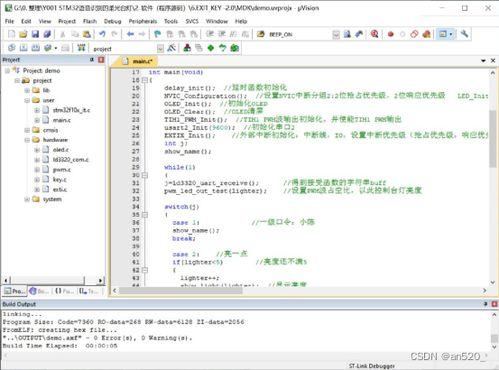Toggle auto-hide pin on Build Output panel
The width and height of the screenshot is (499, 370).
(485, 304)
